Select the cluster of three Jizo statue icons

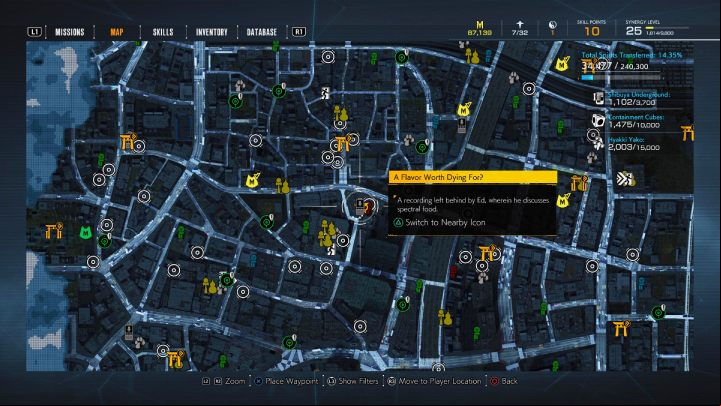[327, 233]
